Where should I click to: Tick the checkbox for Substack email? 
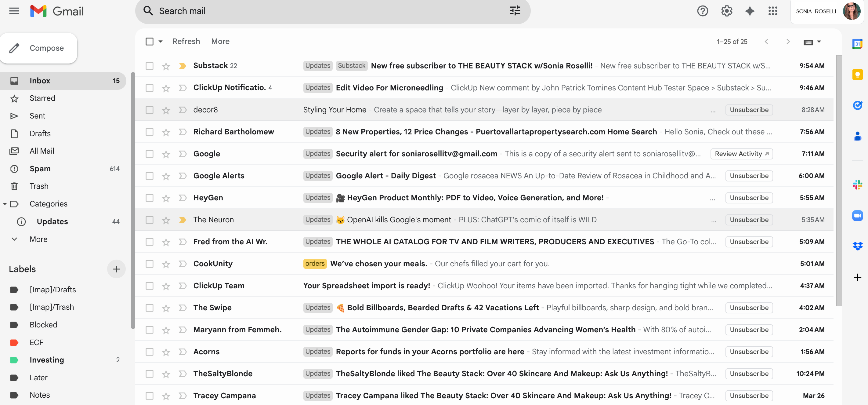149,66
